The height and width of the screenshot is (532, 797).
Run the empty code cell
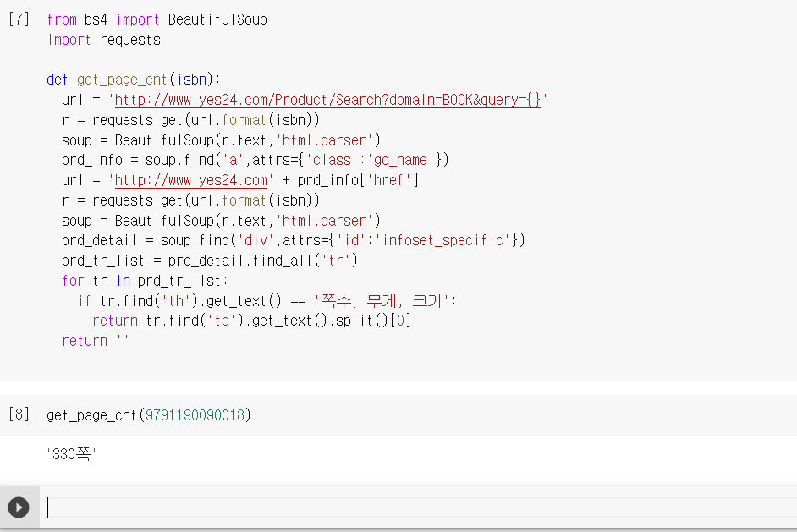click(x=19, y=507)
